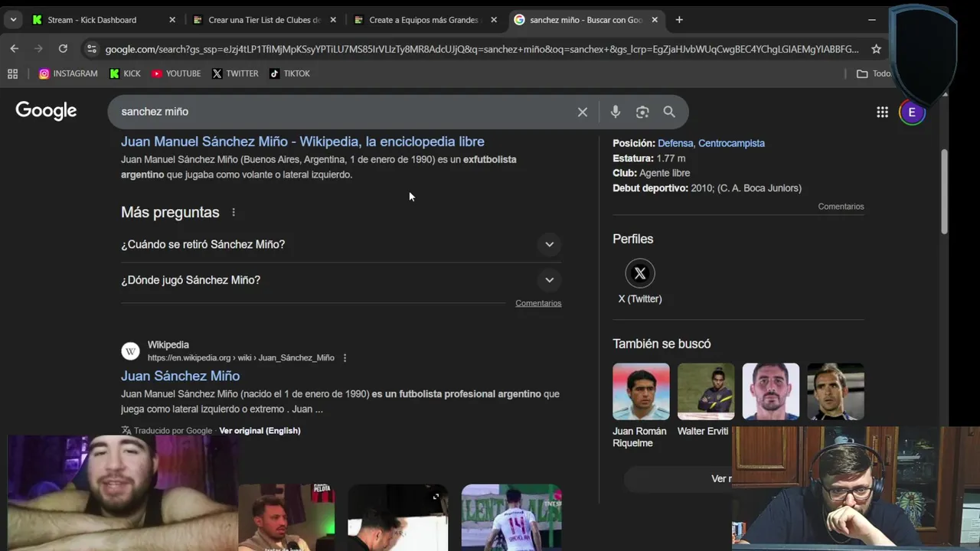Open site information icon in address bar
The image size is (980, 551).
click(92, 49)
